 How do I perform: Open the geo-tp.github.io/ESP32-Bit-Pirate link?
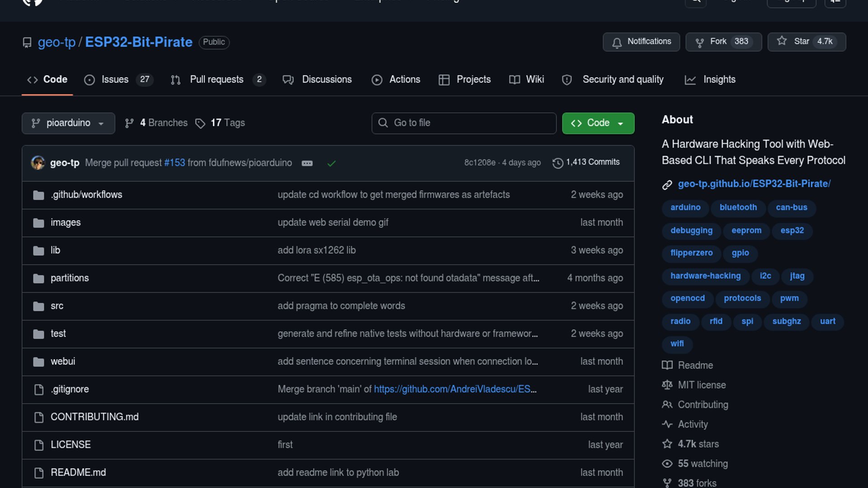tap(754, 184)
